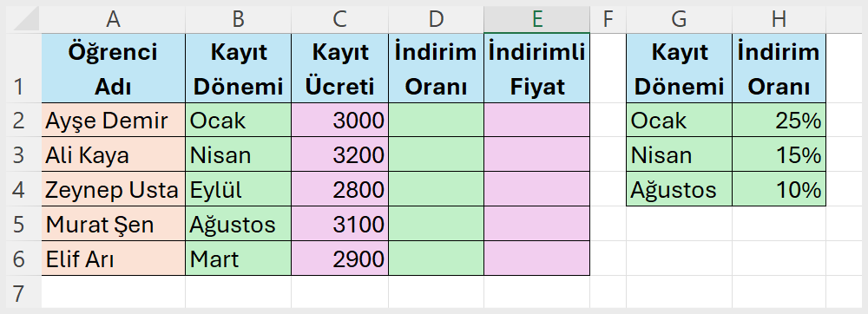Viewport: 868px width, 314px height.
Task: Click the Eylül cell in column B
Action: click(x=238, y=189)
